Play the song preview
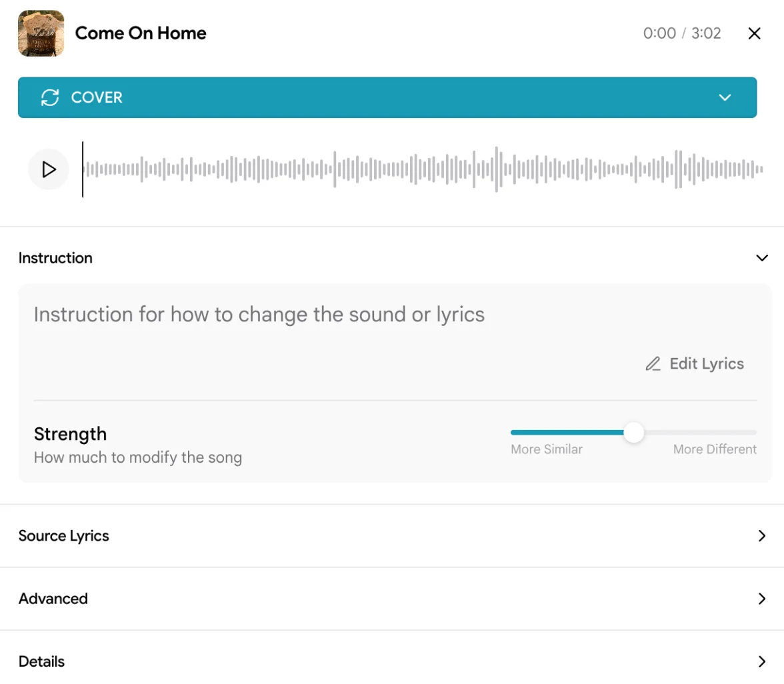Image resolution: width=784 pixels, height=684 pixels. [49, 169]
